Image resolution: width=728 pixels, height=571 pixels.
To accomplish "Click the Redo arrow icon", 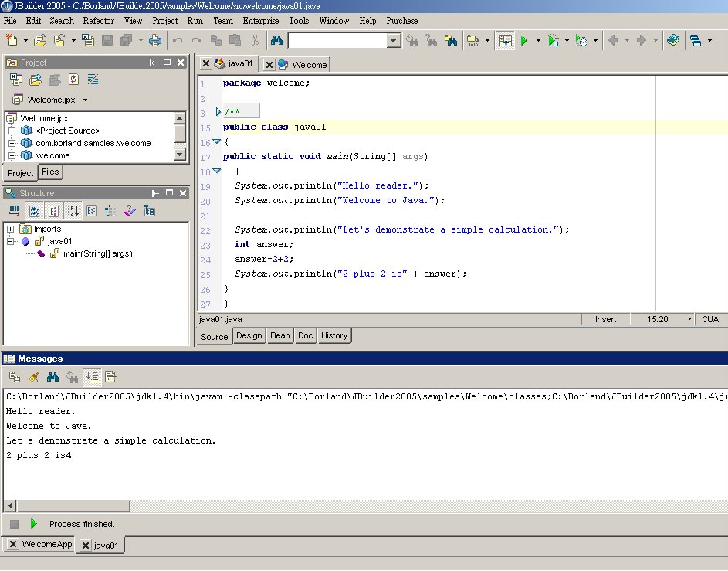I will tap(197, 40).
